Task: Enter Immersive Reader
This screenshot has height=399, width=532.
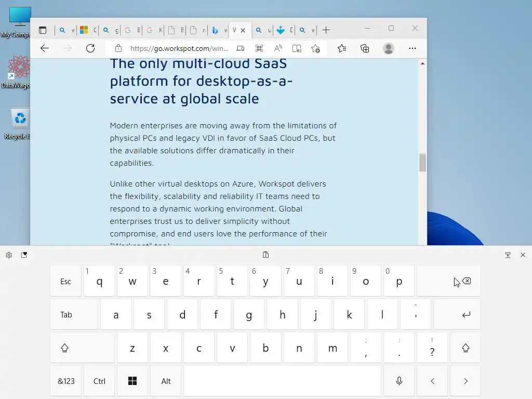Action: tap(297, 48)
